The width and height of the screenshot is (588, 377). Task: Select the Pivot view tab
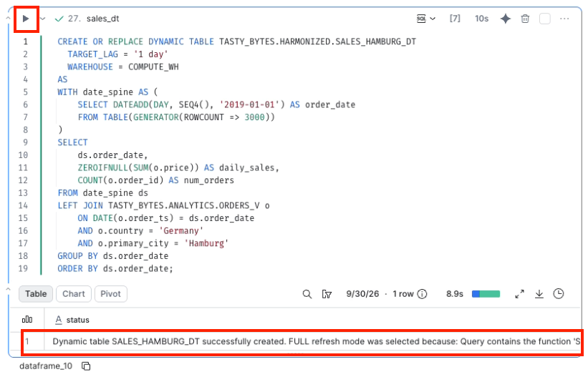coord(110,294)
